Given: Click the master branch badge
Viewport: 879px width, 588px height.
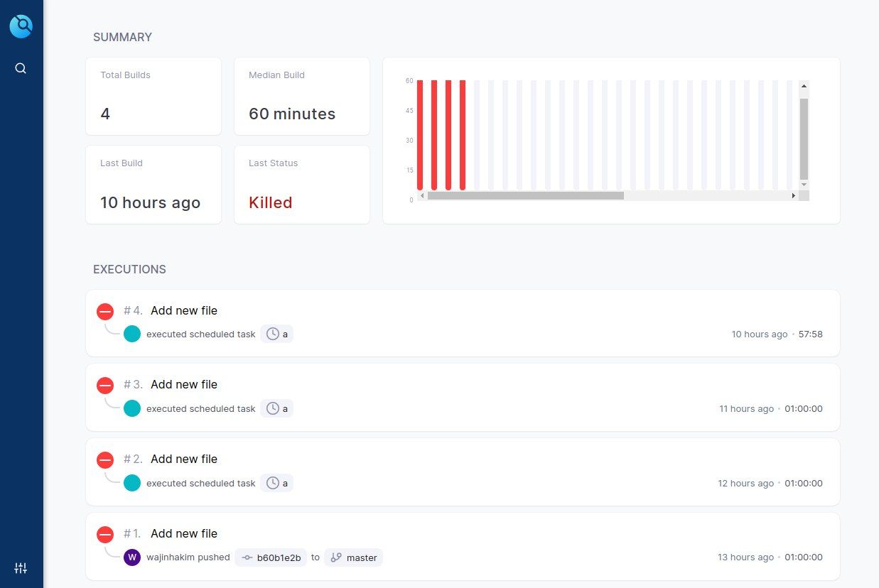Looking at the screenshot, I should pyautogui.click(x=354, y=557).
